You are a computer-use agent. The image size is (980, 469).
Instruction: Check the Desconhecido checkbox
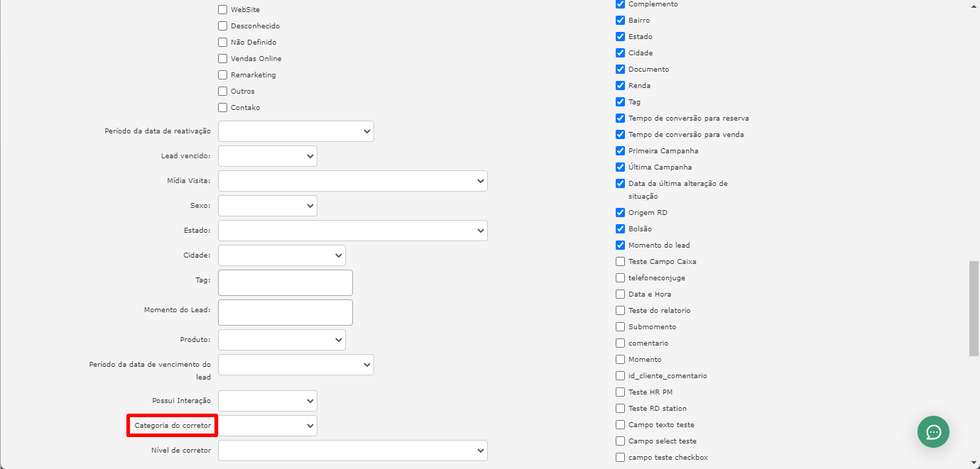(223, 26)
